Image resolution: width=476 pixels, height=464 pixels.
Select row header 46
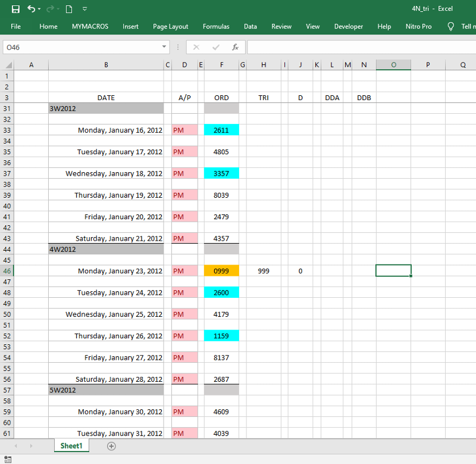(7, 271)
